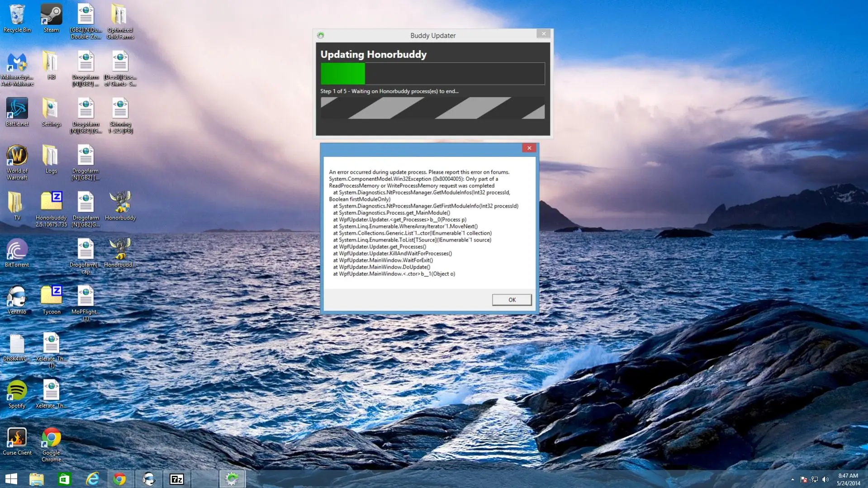This screenshot has width=868, height=488.
Task: Select the Malwarebytes Anti-Malware icon
Action: pos(17,68)
